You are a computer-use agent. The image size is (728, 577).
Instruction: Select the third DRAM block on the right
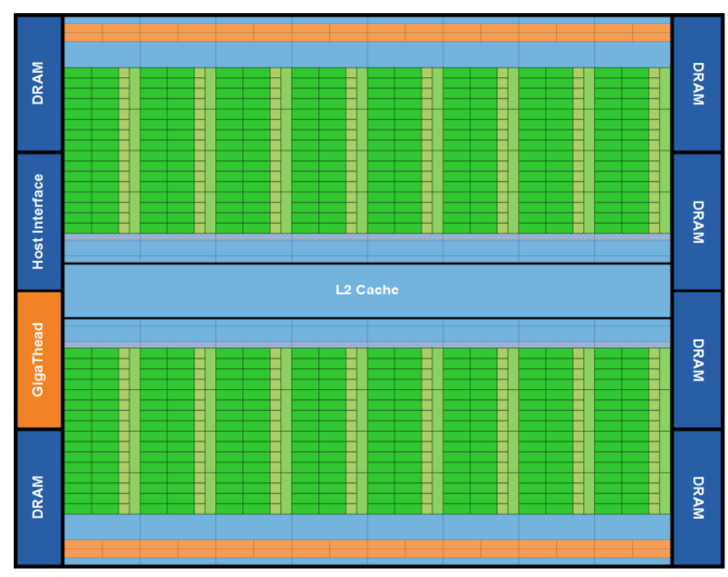coord(697,360)
